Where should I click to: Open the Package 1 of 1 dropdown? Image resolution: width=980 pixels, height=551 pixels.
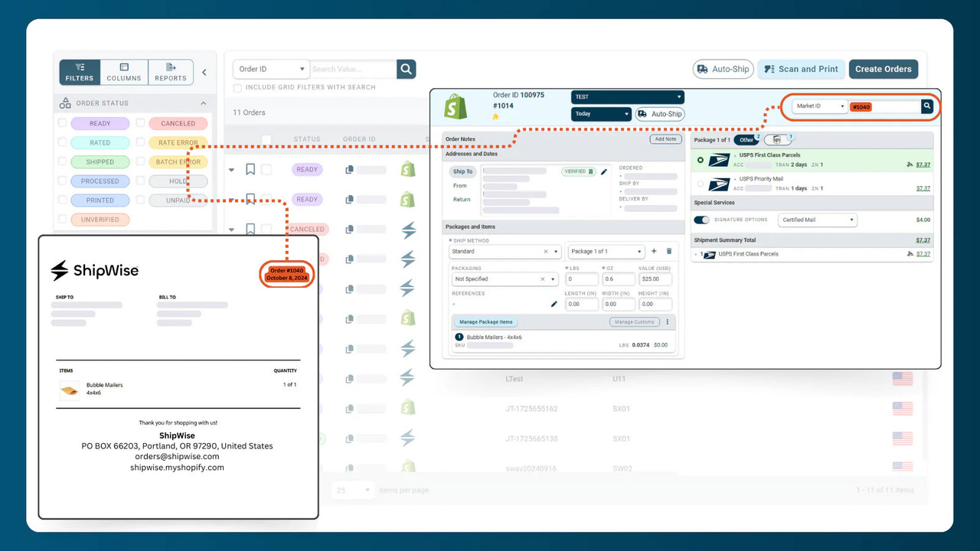(605, 251)
